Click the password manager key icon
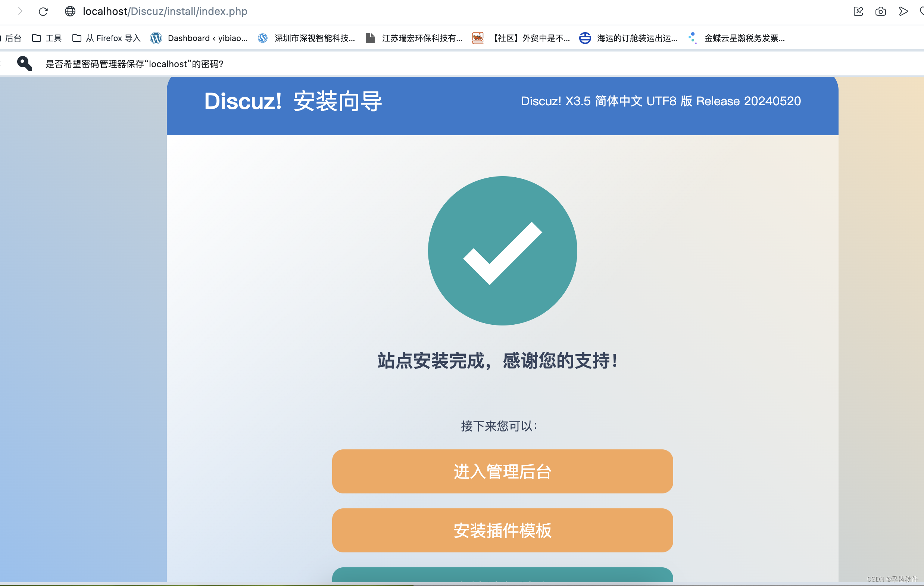Viewport: 924px width, 586px height. point(25,63)
